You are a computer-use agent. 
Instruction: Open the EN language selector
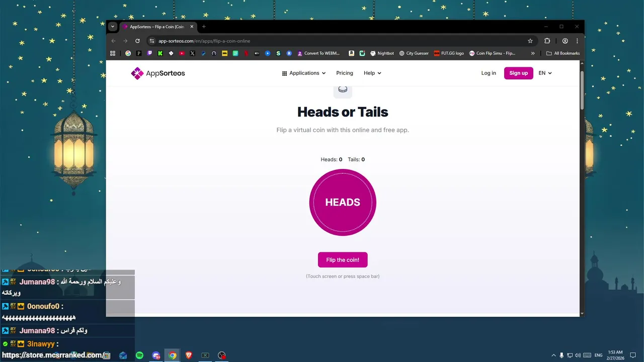545,73
